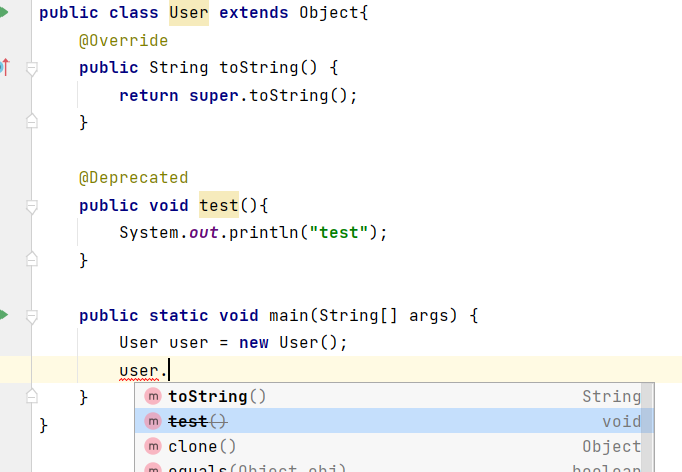Viewport: 682px width, 472px height.
Task: Choose clone() in the autocomplete popup
Action: click(202, 446)
